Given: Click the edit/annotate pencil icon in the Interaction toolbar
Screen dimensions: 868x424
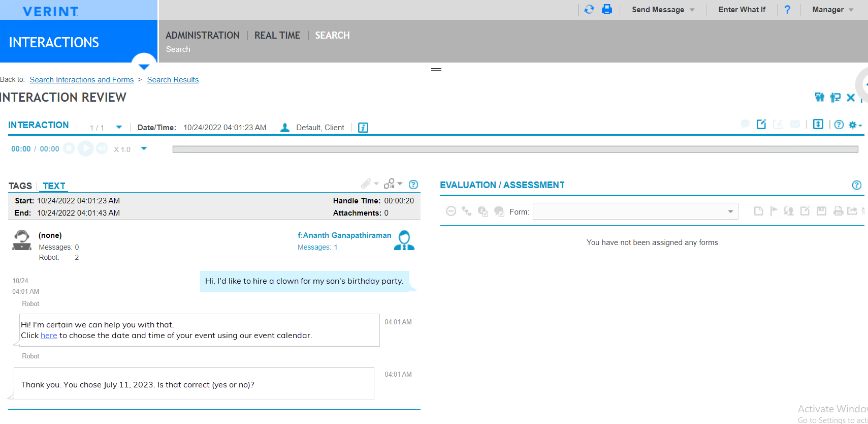Looking at the screenshot, I should pos(761,125).
